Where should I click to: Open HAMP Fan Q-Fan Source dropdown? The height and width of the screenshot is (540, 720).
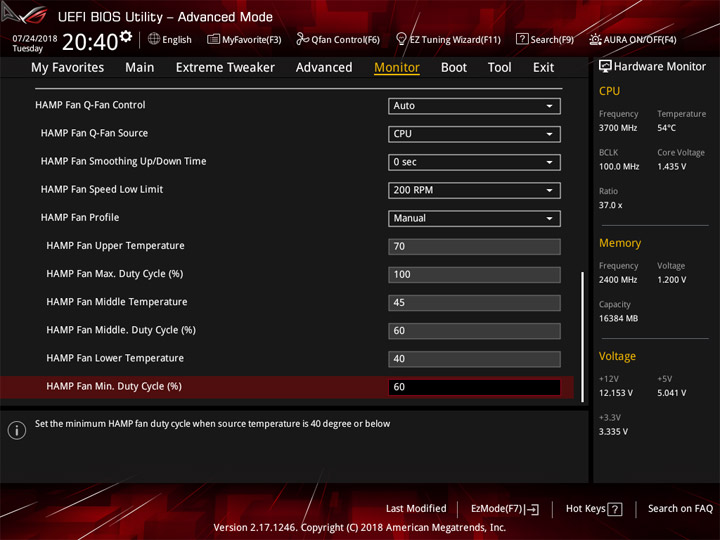tap(474, 134)
